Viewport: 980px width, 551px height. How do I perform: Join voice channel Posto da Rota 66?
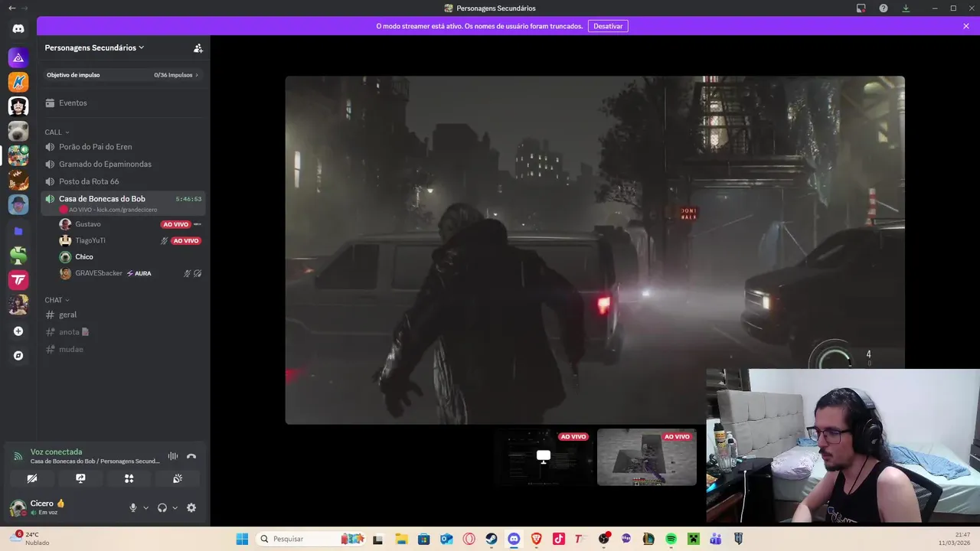123,181
